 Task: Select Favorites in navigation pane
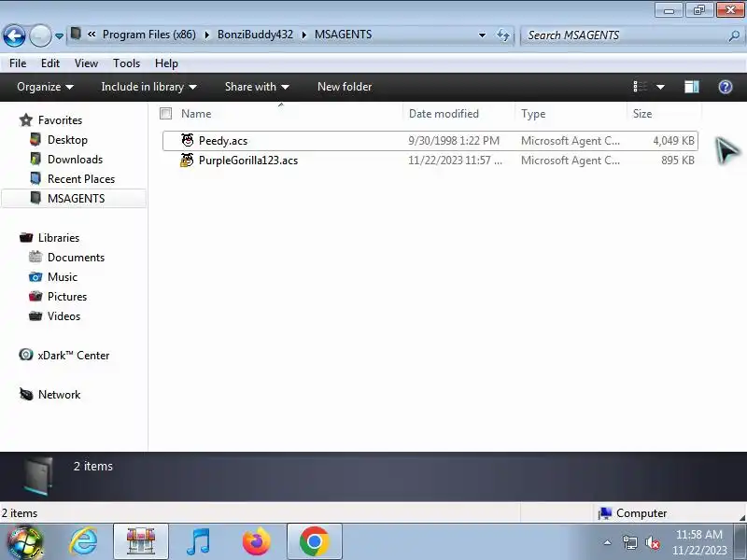click(x=60, y=120)
